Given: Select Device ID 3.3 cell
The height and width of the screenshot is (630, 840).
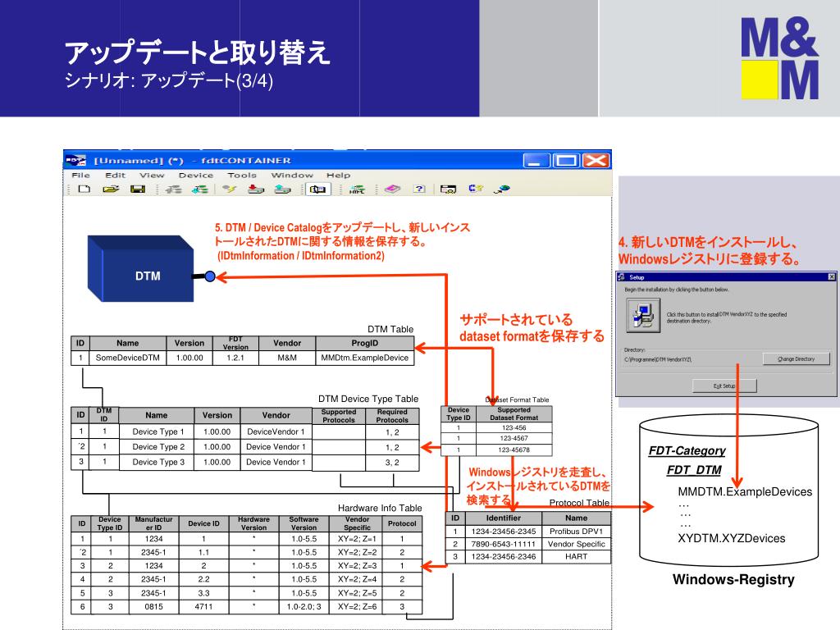Looking at the screenshot, I should (x=203, y=594).
